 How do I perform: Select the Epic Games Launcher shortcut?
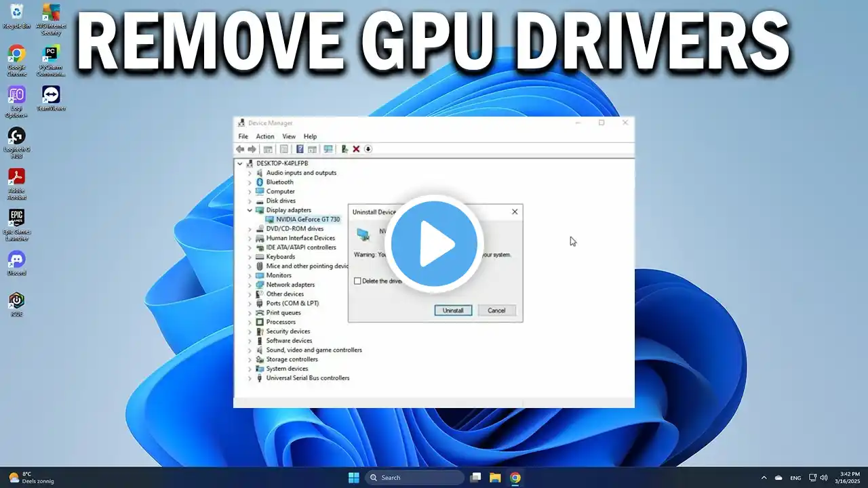16,225
